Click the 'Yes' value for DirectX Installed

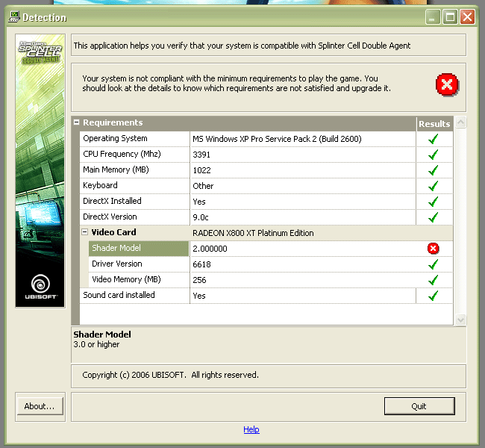point(199,202)
